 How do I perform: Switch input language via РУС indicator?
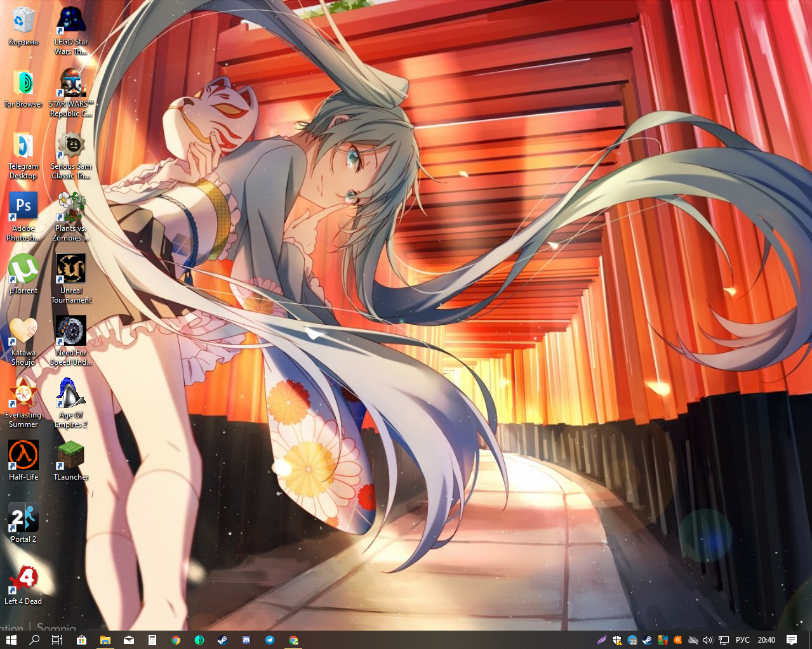pos(742,640)
